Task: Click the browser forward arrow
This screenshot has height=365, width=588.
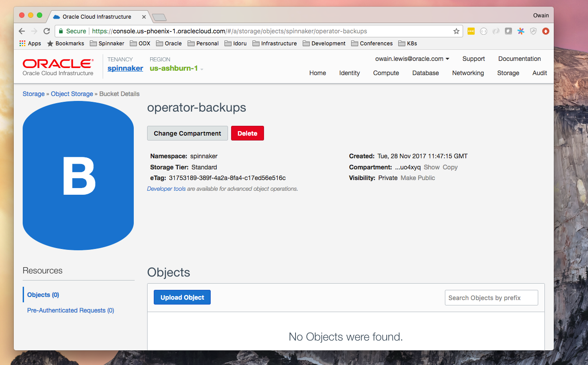Action: 34,31
